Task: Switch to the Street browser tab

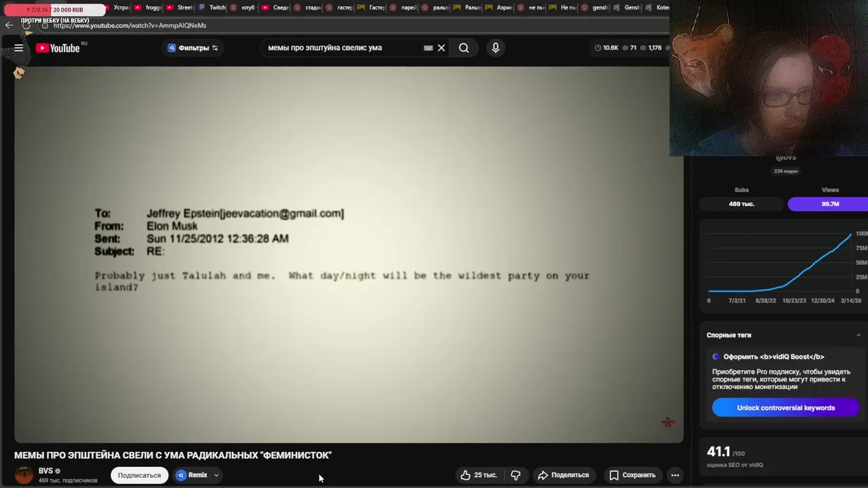Action: pyautogui.click(x=180, y=7)
